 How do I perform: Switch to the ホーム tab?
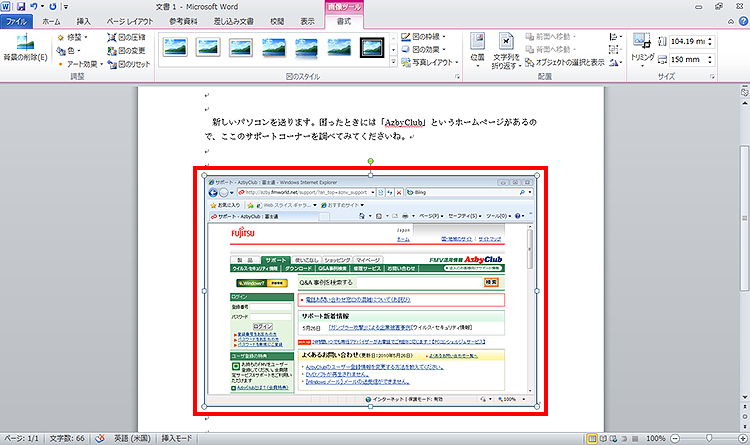coord(51,22)
